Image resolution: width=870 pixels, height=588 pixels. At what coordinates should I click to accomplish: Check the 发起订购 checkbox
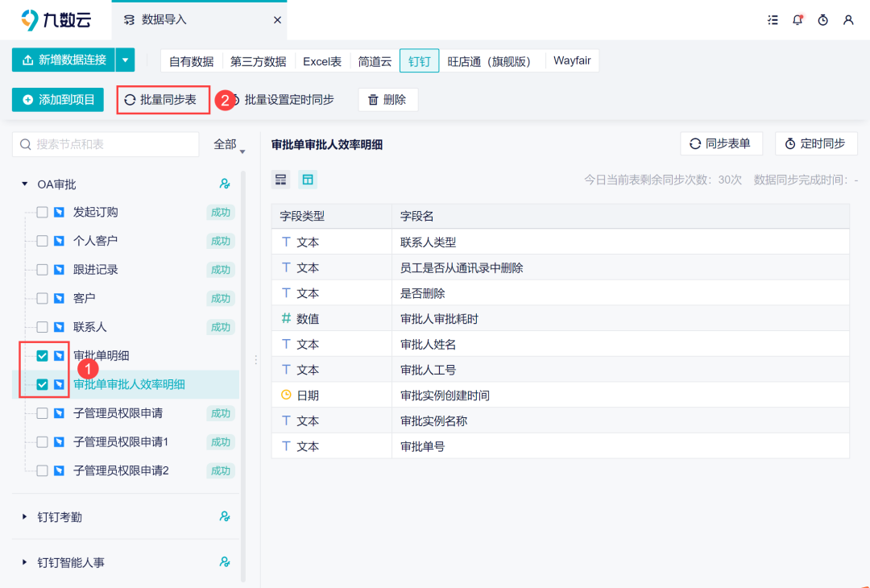click(43, 212)
